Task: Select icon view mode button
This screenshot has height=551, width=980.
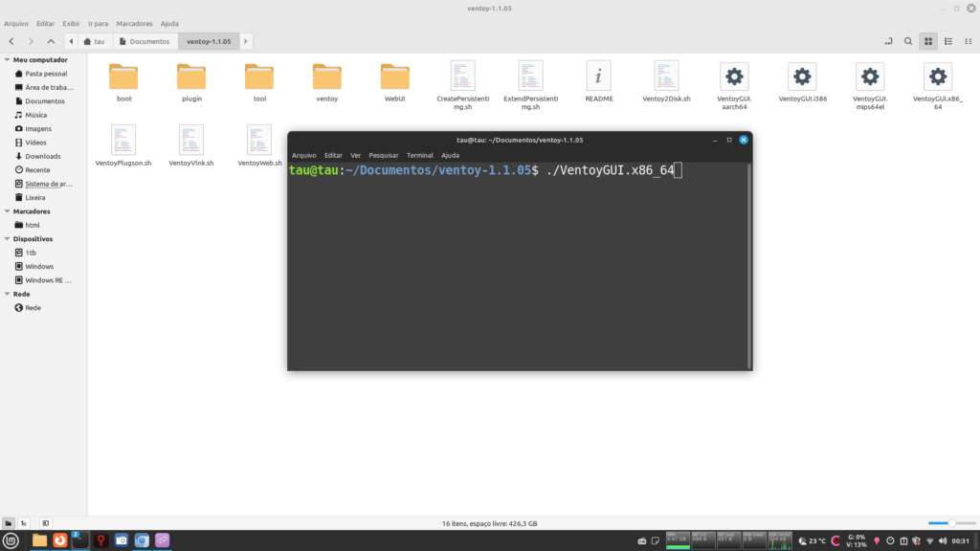Action: pyautogui.click(x=927, y=41)
